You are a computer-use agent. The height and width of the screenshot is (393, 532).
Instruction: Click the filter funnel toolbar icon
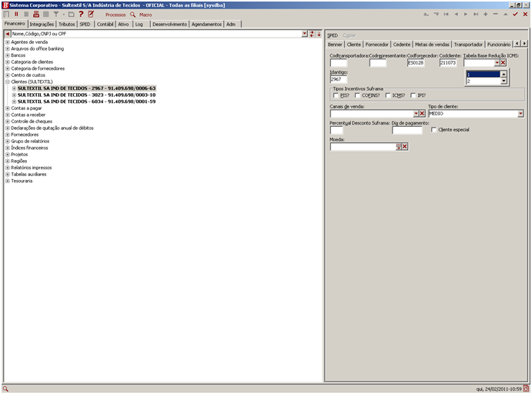click(x=56, y=14)
